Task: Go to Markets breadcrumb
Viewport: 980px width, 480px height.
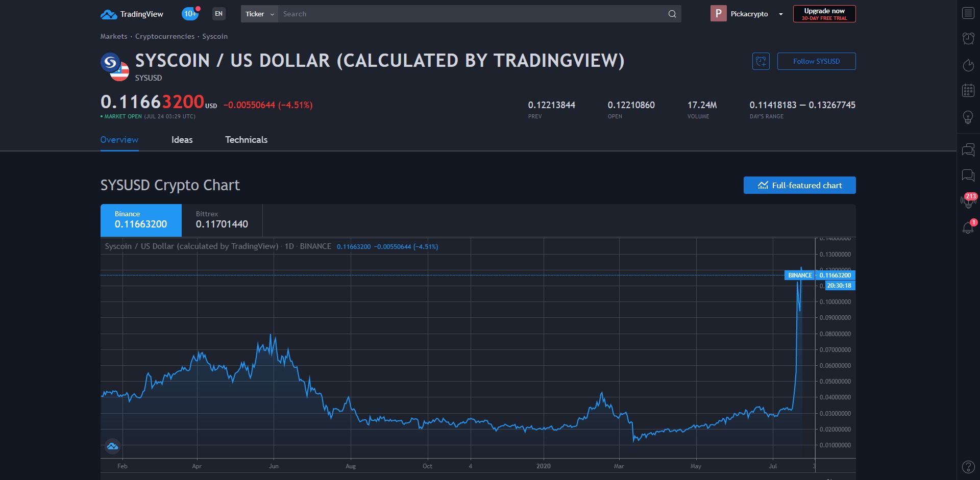Action: (x=114, y=36)
